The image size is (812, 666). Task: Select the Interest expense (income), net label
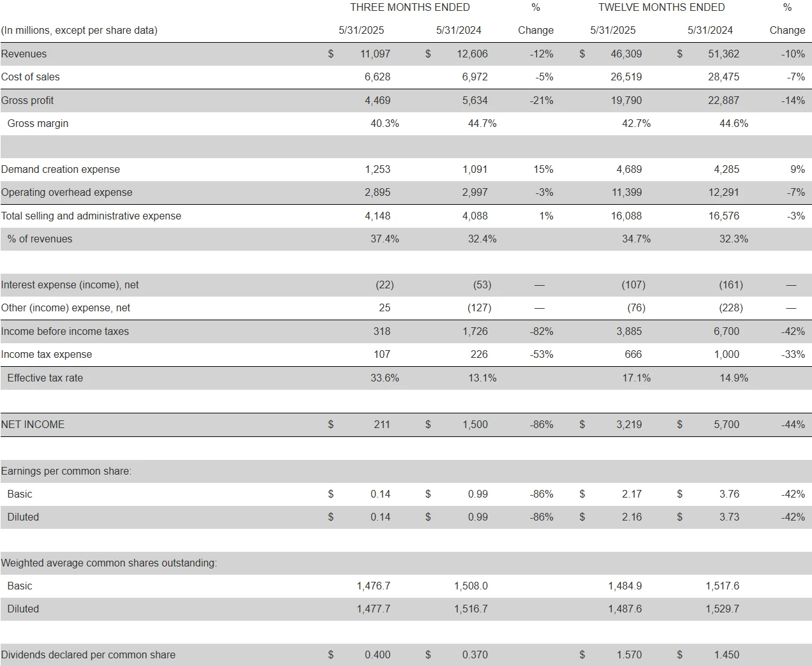coord(70,285)
